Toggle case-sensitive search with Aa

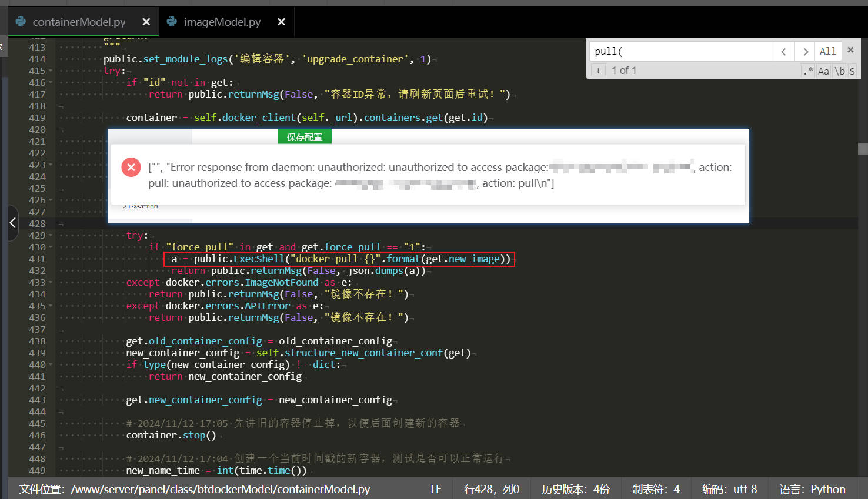point(823,71)
